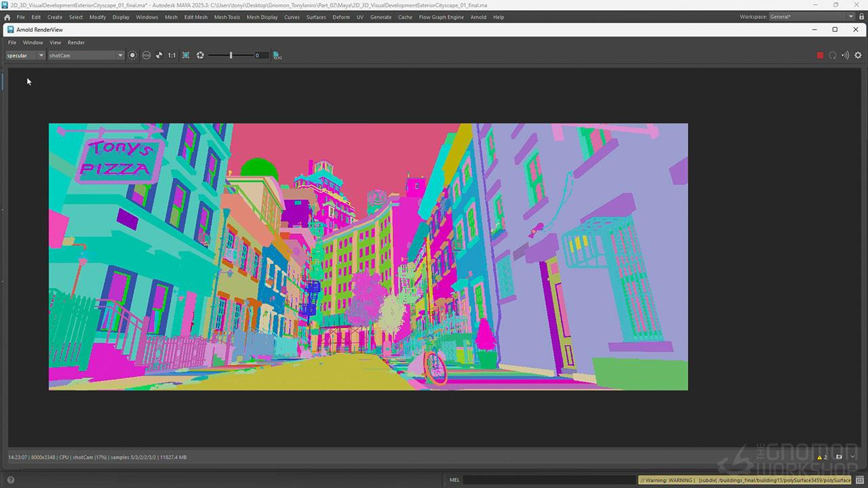Image resolution: width=868 pixels, height=488 pixels.
Task: Click the Maya home icon
Action: [x=7, y=17]
